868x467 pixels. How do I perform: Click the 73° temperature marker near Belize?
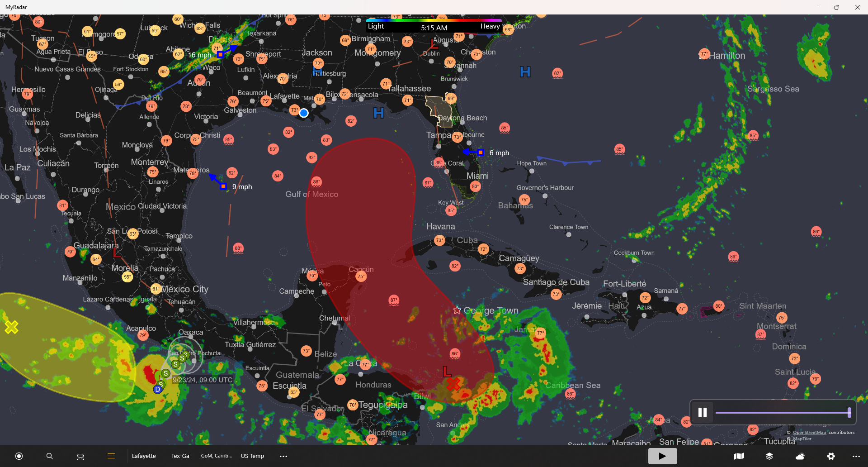[x=307, y=351]
